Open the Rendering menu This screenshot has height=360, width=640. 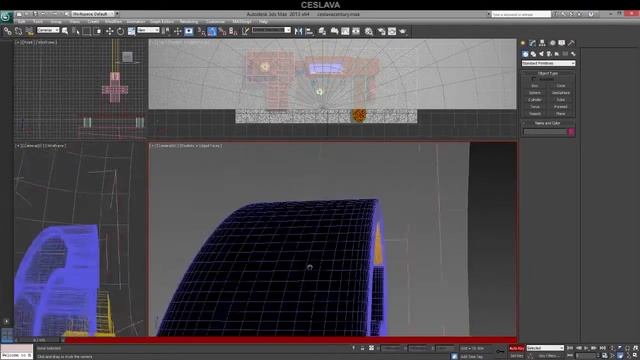(x=189, y=22)
